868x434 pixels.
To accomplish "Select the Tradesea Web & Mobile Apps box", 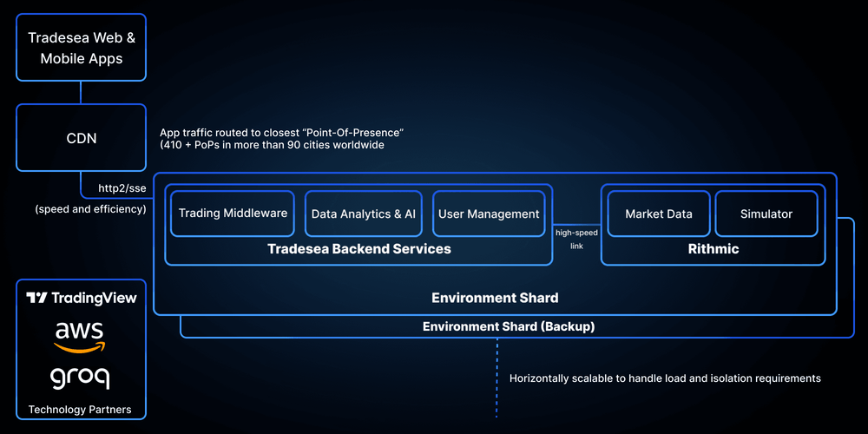I will coord(81,49).
